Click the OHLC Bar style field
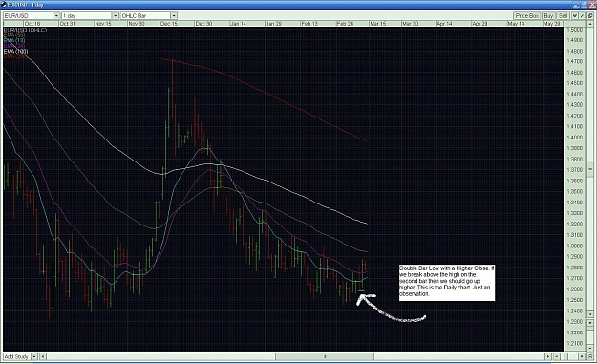The width and height of the screenshot is (597, 364). (145, 16)
